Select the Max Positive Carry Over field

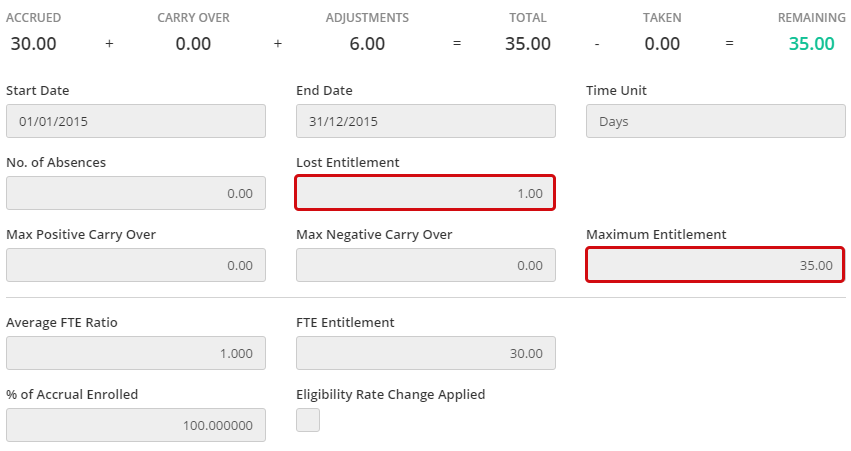pos(136,265)
